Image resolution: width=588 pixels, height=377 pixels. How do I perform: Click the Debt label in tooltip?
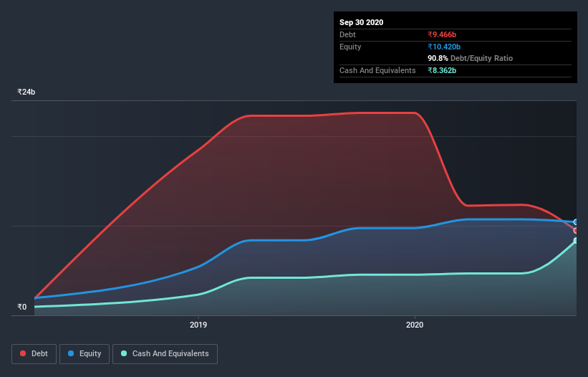[347, 34]
